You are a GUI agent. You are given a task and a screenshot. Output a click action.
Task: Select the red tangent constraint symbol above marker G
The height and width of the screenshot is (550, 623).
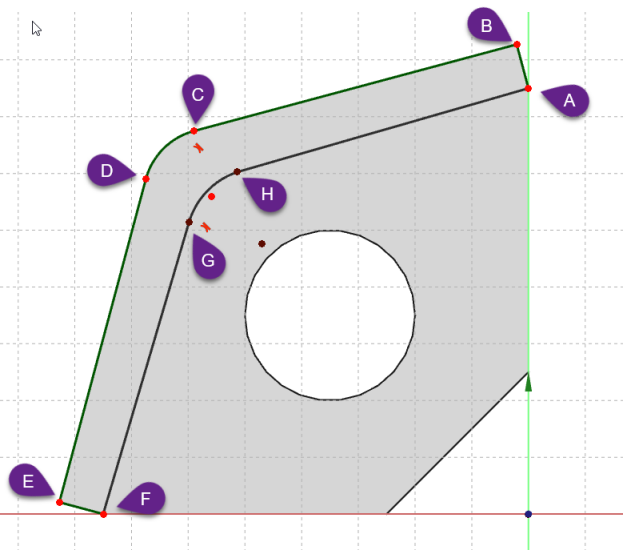[x=206, y=227]
